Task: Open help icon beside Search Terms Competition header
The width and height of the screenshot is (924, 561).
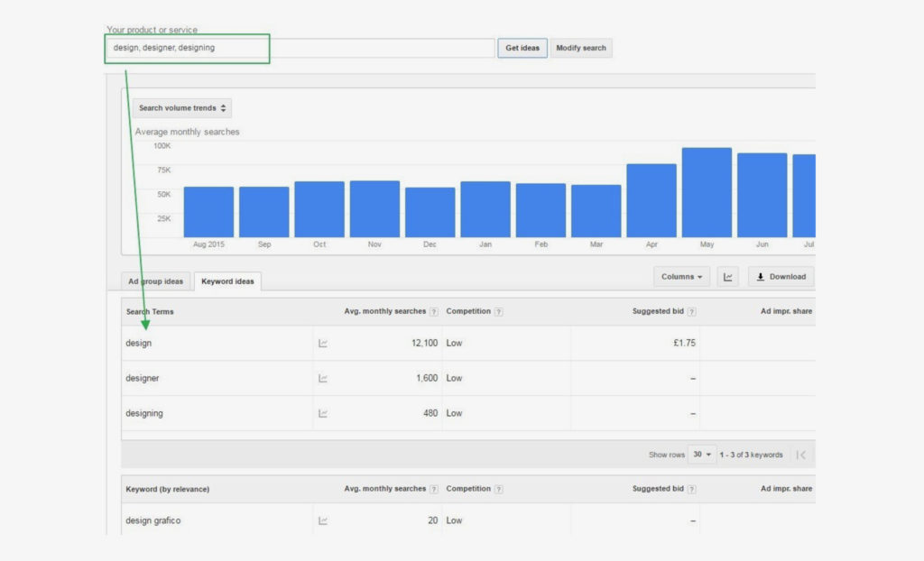Action: coord(498,312)
